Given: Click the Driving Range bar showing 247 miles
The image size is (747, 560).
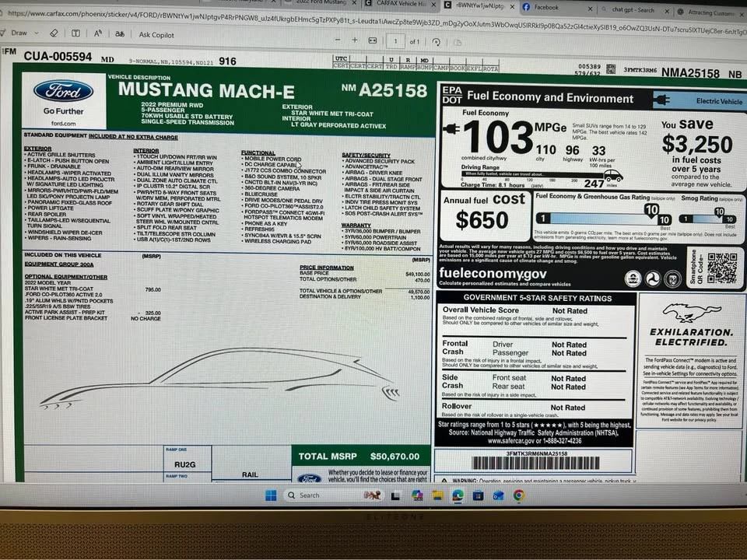Looking at the screenshot, I should pyautogui.click(x=542, y=177).
